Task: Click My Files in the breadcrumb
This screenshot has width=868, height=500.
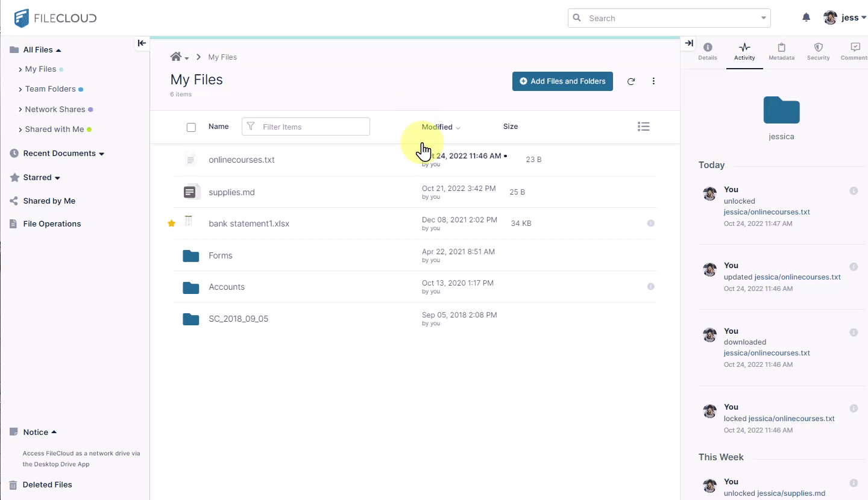Action: [x=222, y=57]
